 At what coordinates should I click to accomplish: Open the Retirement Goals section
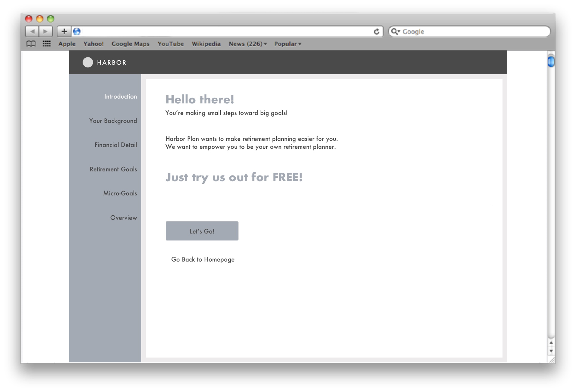[113, 169]
